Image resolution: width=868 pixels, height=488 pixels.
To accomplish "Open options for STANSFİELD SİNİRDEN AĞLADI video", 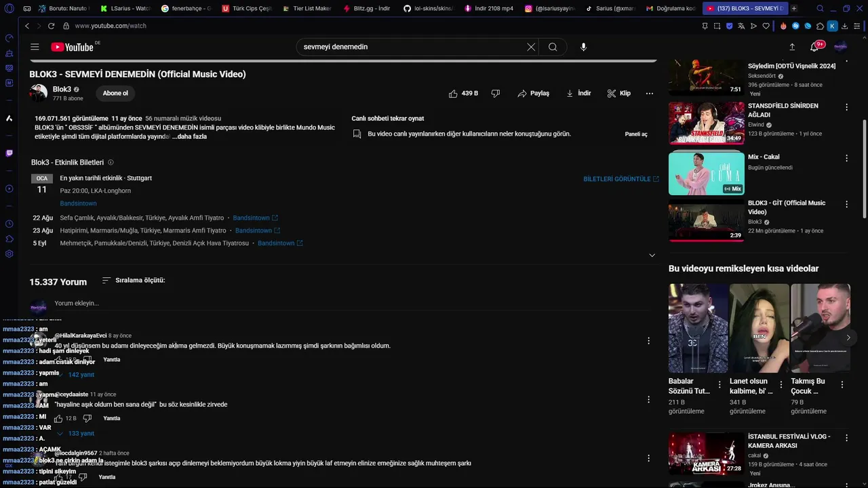I will click(846, 107).
